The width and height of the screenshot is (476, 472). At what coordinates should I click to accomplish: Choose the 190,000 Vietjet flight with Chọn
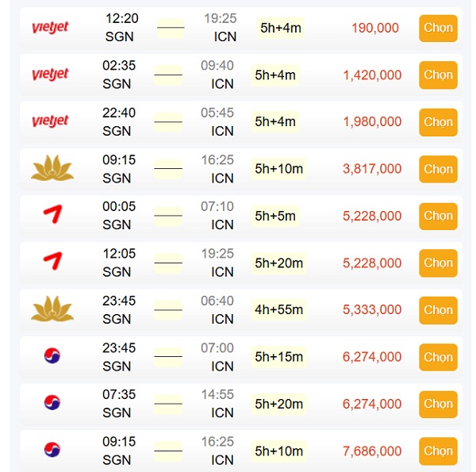[x=438, y=29]
